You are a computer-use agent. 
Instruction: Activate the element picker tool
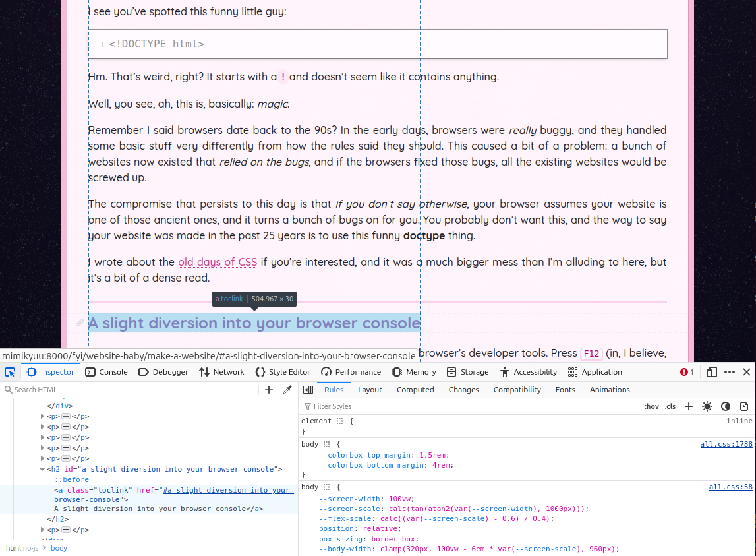9,372
